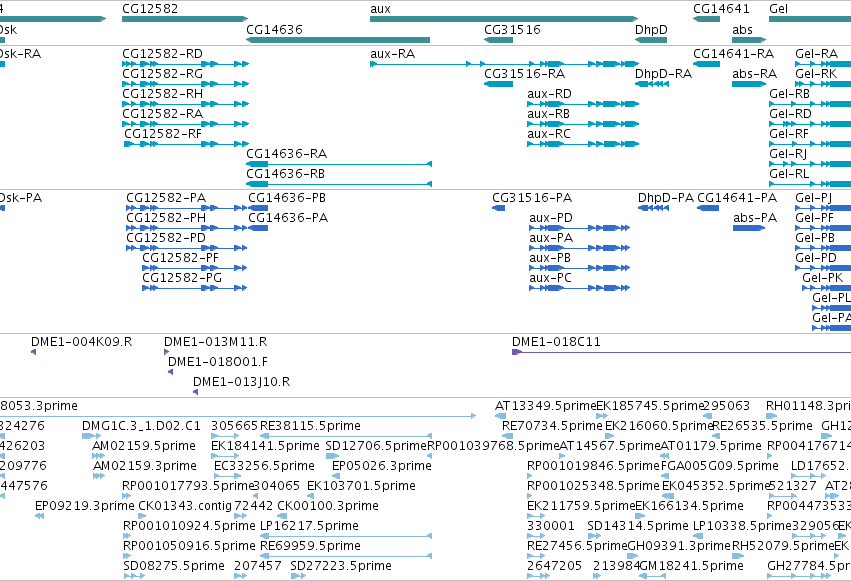Click protein CG12582-PH

186,228
